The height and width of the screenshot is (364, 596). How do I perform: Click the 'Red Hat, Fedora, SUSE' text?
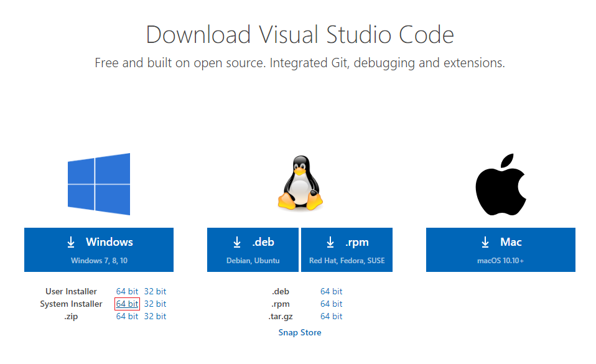point(347,261)
